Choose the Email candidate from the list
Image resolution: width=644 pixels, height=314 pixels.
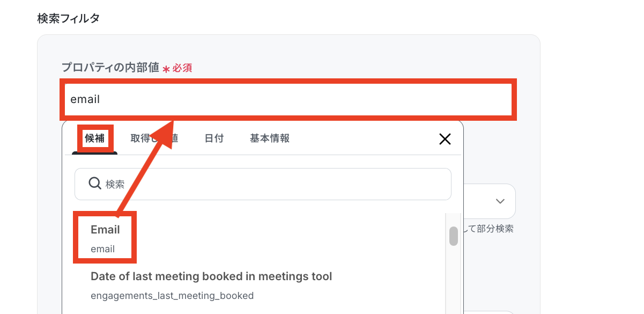tap(105, 230)
